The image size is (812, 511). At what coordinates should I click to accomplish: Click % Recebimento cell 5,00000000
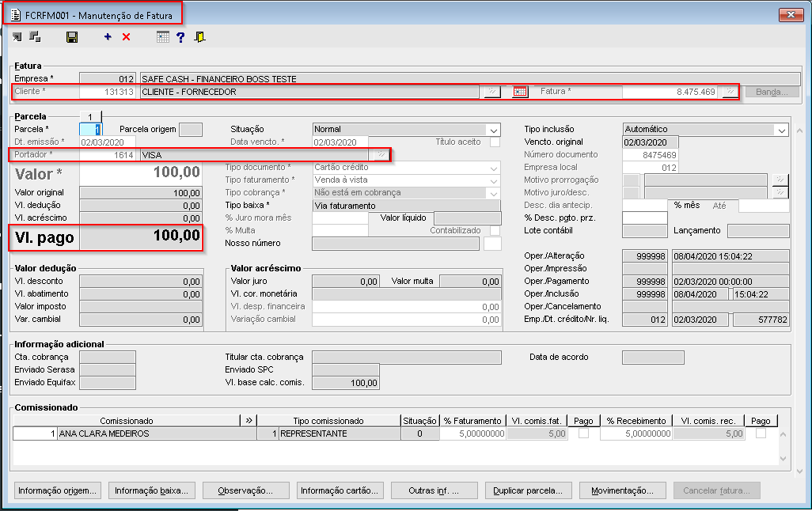(x=636, y=433)
